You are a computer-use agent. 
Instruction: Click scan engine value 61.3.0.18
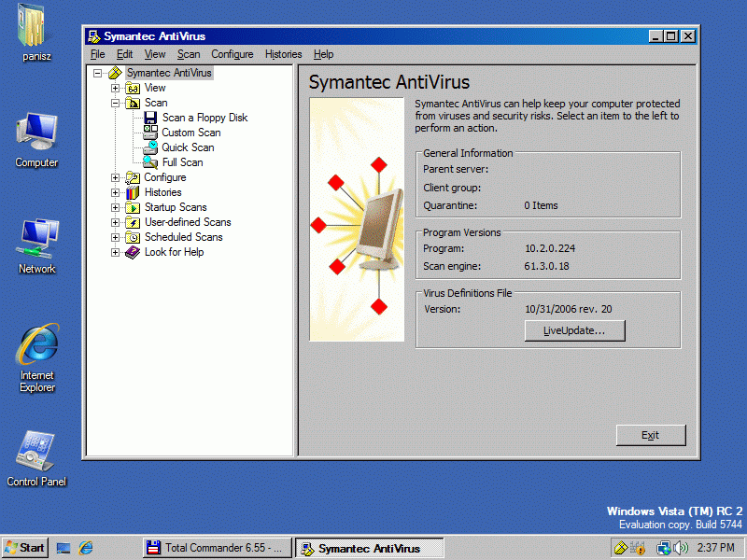click(546, 266)
